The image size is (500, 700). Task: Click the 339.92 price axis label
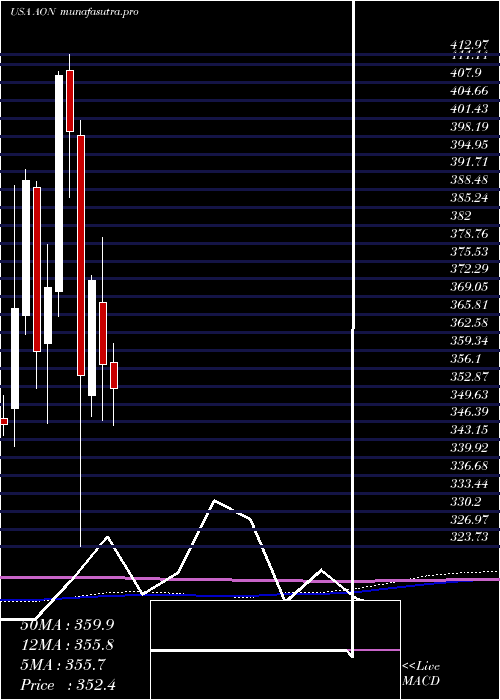click(x=470, y=447)
